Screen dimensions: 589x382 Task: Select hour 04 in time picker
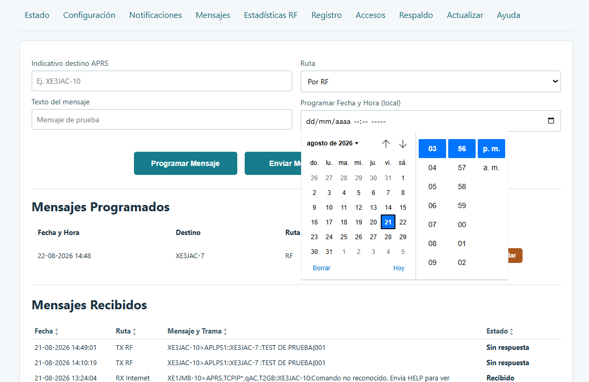432,168
